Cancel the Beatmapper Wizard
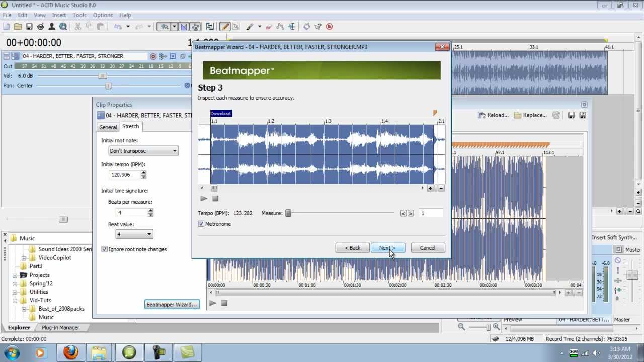The height and width of the screenshot is (362, 644). coord(428,248)
